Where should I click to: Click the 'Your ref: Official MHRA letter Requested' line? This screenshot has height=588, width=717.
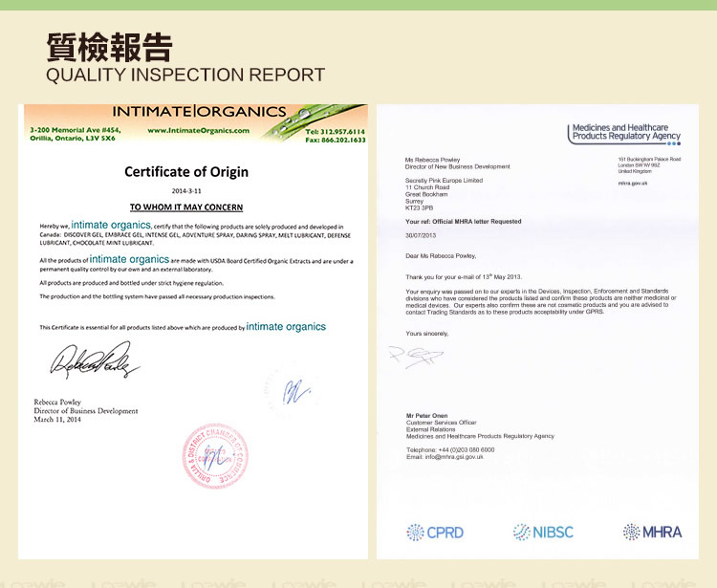[464, 221]
